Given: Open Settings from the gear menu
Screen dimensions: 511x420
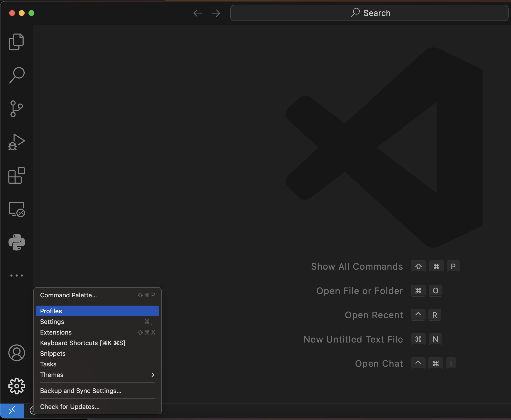Looking at the screenshot, I should 52,322.
